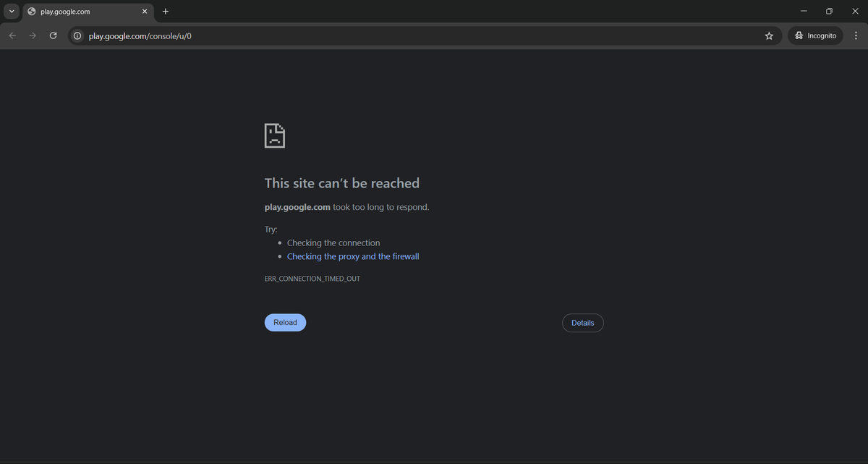Click the sad page error icon

pyautogui.click(x=275, y=135)
